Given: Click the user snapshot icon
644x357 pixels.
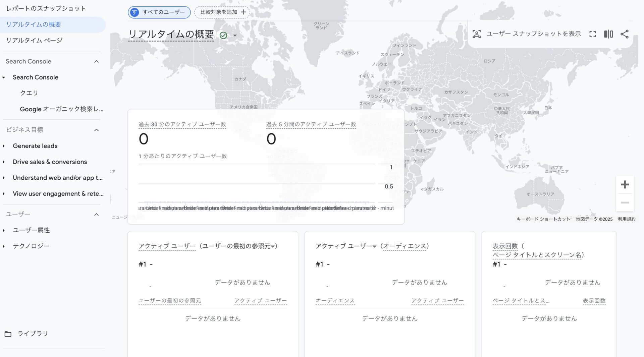Looking at the screenshot, I should tap(477, 34).
